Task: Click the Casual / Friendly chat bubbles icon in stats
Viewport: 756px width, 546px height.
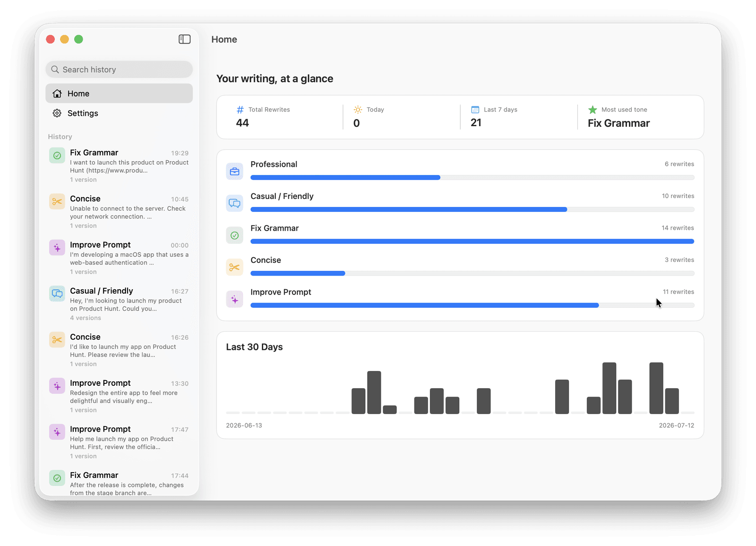Action: [x=234, y=203]
